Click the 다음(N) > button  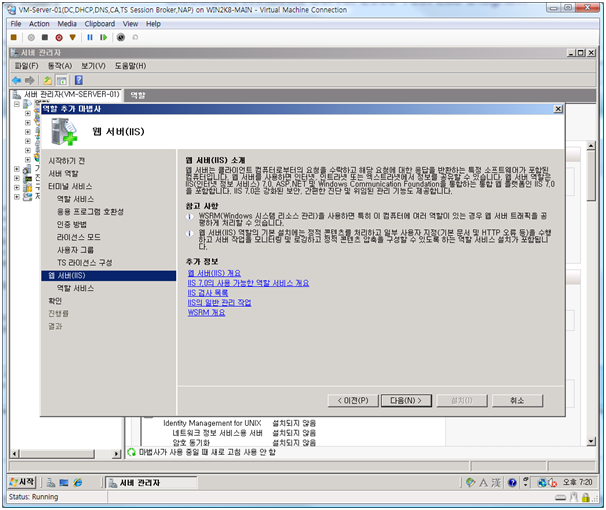click(x=406, y=401)
